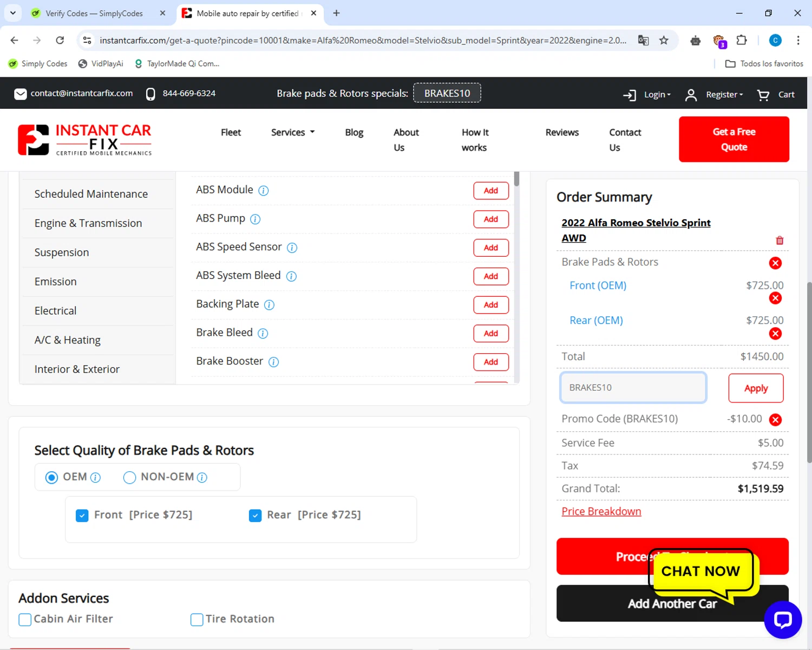Open the Backing Plate info icon

269,305
